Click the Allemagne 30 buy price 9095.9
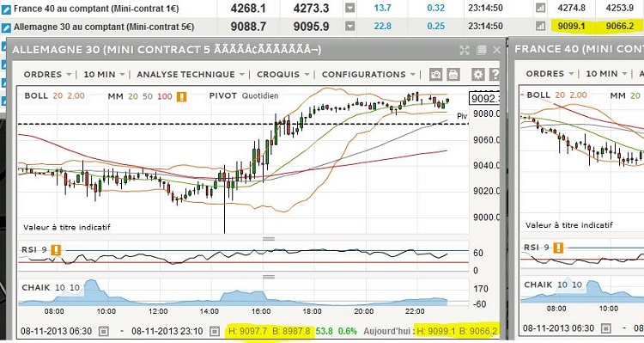 click(x=311, y=27)
